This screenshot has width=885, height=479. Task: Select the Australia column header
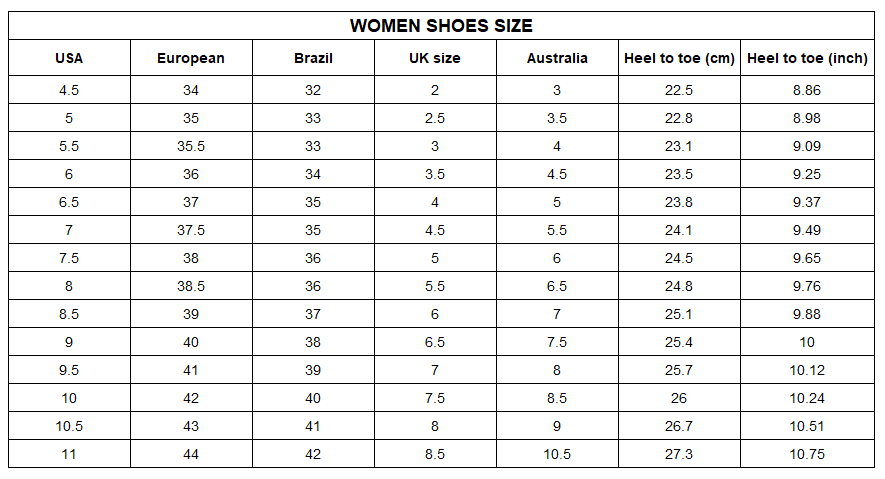point(557,58)
